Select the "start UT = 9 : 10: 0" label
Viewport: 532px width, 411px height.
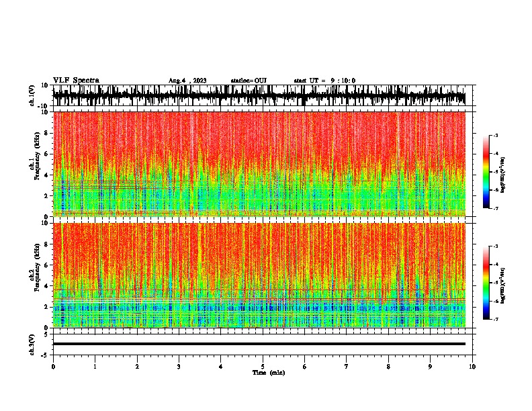324,81
